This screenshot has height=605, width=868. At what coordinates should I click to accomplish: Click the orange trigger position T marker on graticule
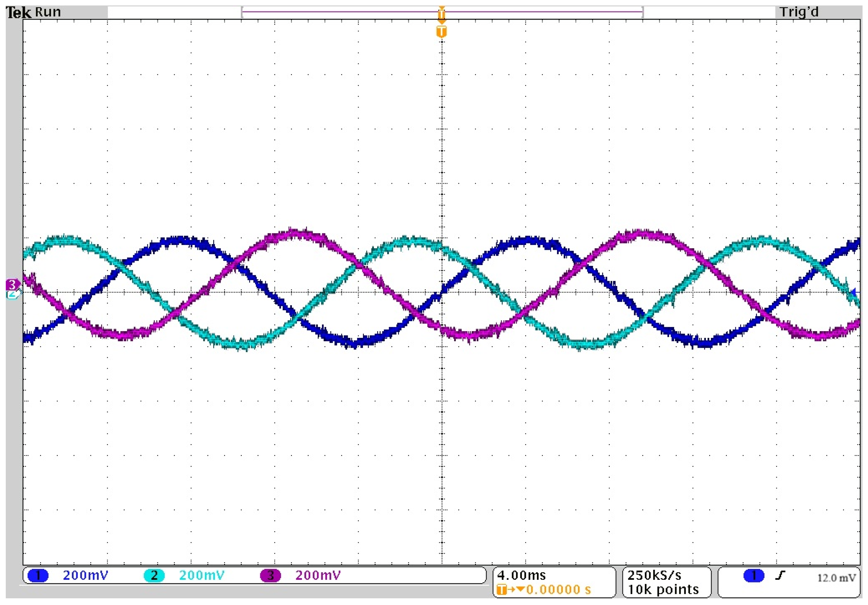[x=441, y=32]
